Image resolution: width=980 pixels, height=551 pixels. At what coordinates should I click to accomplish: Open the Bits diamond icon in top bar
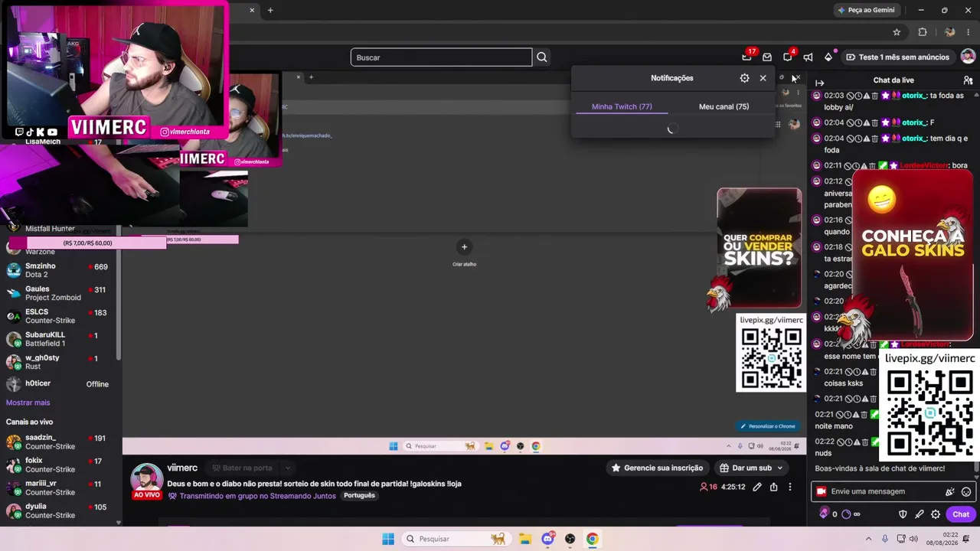828,57
